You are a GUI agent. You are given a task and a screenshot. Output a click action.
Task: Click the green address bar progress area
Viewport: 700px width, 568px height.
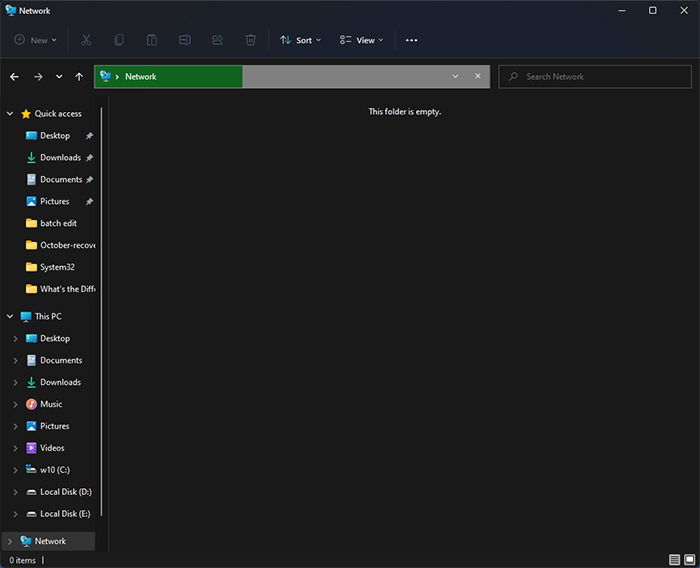click(169, 77)
